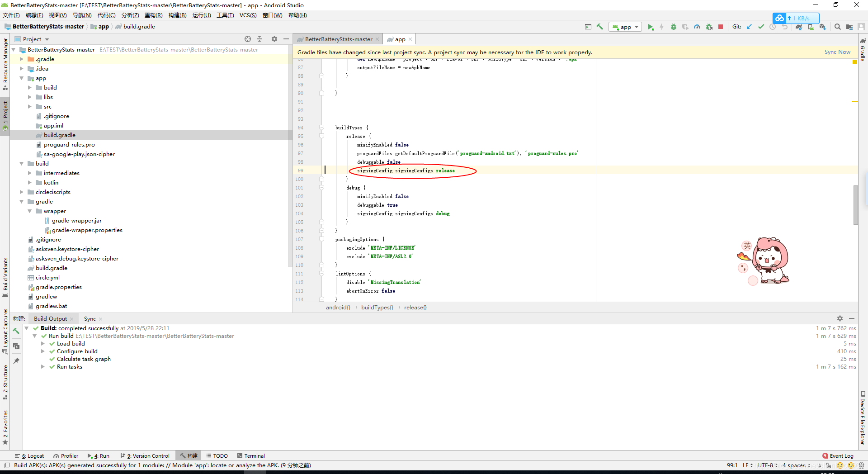
Task: Open the 文件(F) menu
Action: click(11, 15)
